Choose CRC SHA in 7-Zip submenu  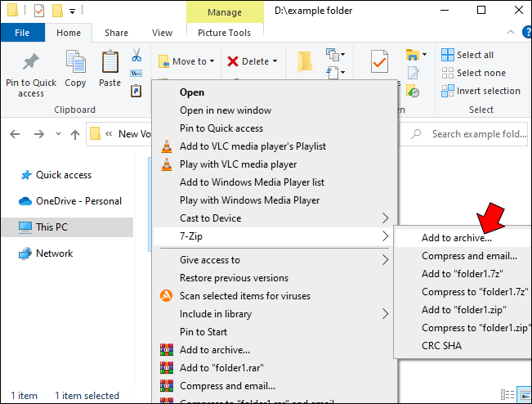tap(463, 346)
